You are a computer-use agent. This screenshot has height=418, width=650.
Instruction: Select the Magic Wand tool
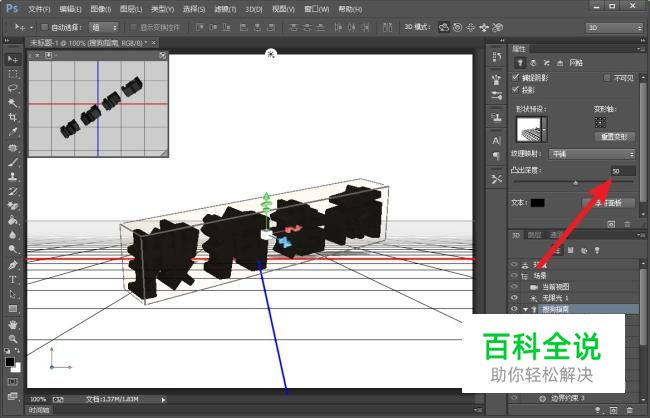(13, 103)
